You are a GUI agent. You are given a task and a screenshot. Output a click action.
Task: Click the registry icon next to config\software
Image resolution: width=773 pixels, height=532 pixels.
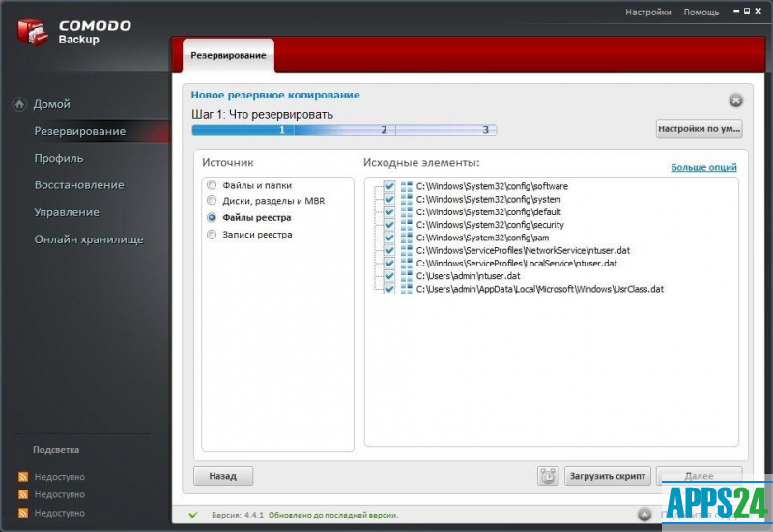tap(407, 186)
